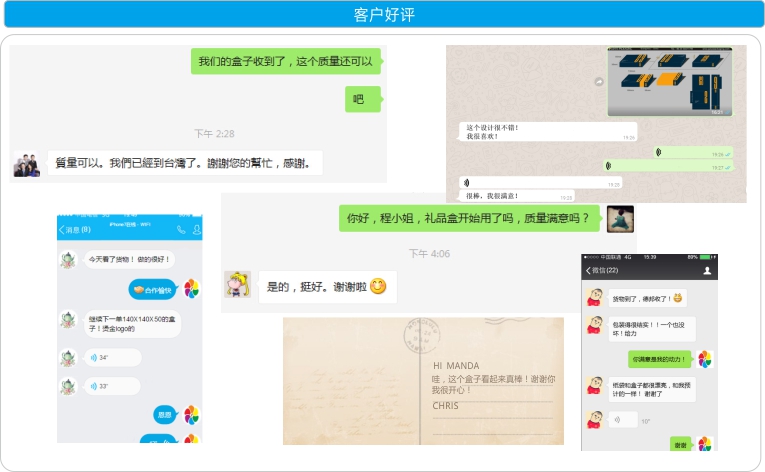Image resolution: width=765 pixels, height=472 pixels.
Task: Go back via 微信(22) button
Action: click(x=602, y=270)
